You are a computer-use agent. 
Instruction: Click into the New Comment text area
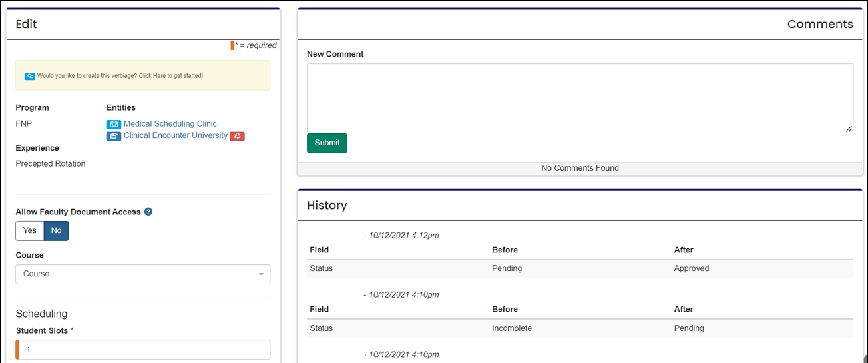[579, 97]
